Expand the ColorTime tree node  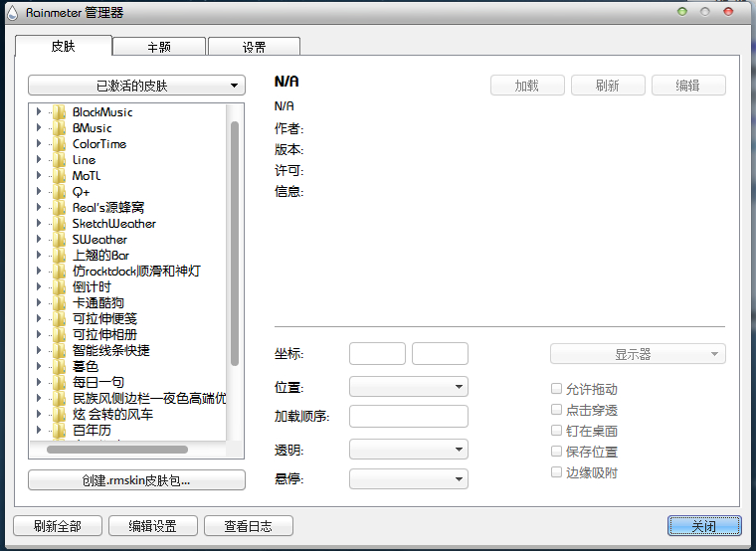pos(39,143)
